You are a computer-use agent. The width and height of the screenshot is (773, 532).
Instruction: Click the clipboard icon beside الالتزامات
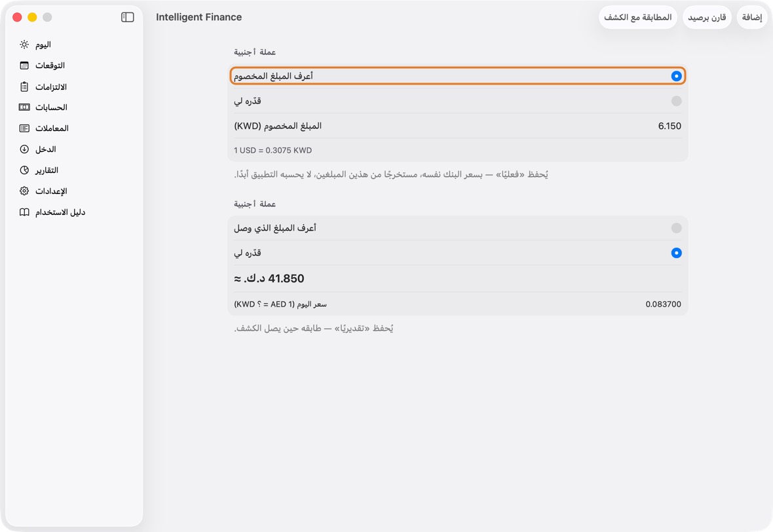click(24, 86)
